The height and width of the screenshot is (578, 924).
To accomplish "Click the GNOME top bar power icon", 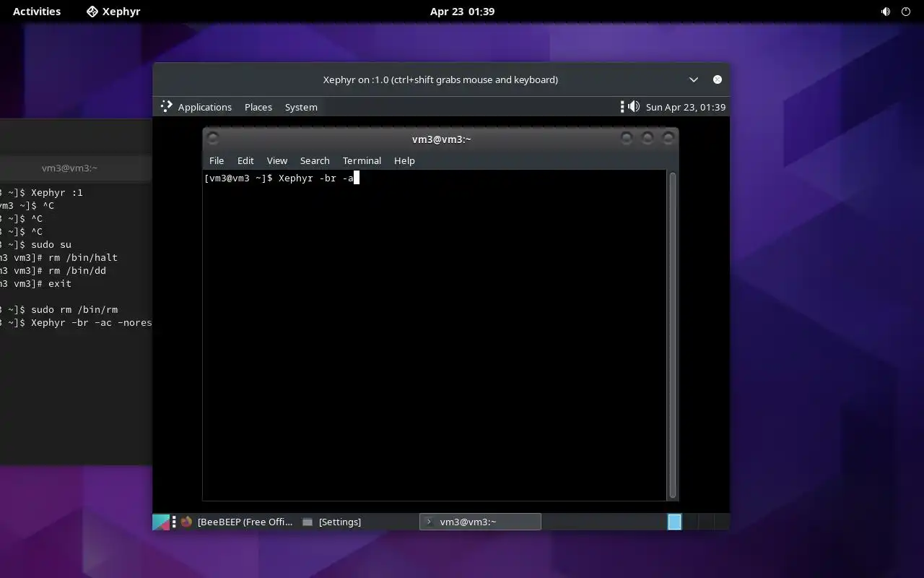I will click(x=906, y=12).
